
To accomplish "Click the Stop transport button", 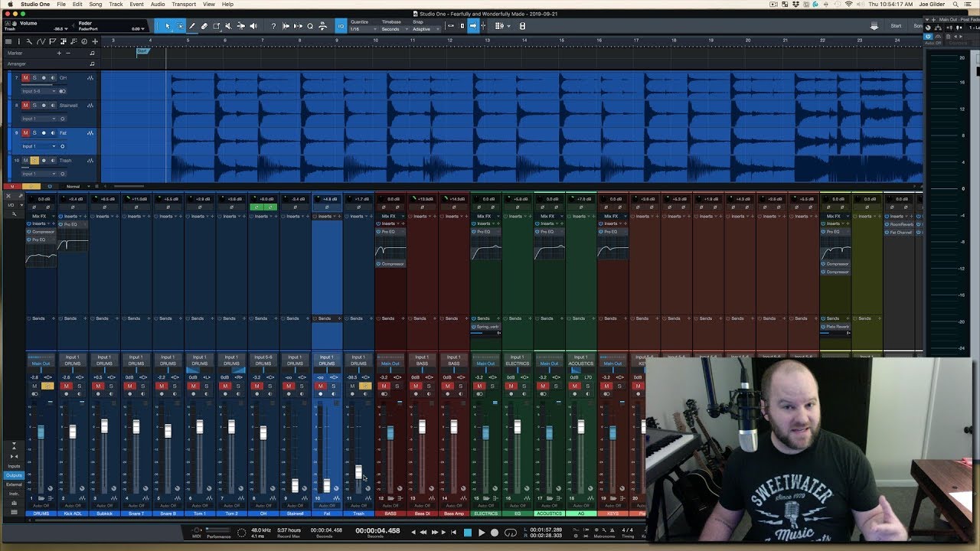I will click(x=468, y=532).
